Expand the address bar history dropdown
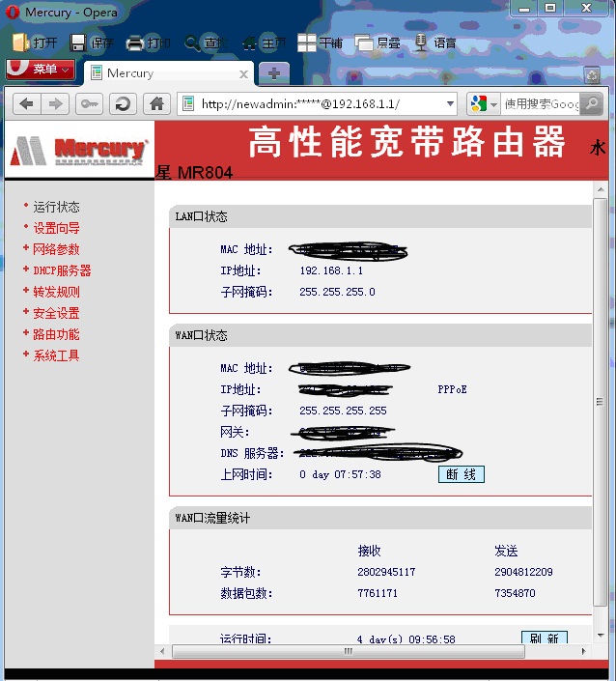This screenshot has width=616, height=681. pyautogui.click(x=450, y=103)
